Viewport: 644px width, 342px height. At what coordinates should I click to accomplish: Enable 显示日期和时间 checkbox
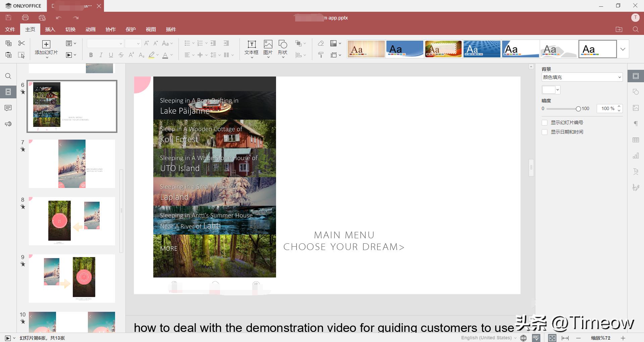[545, 132]
